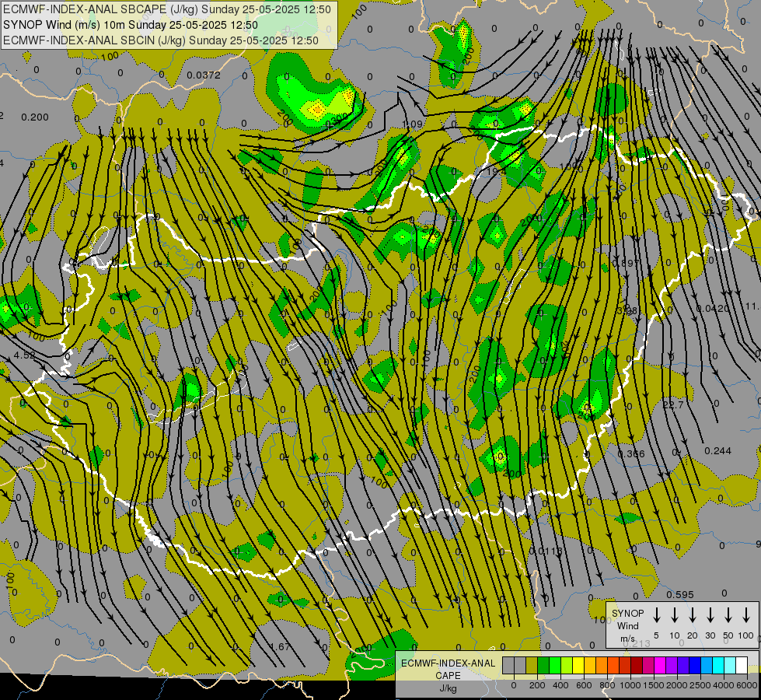The width and height of the screenshot is (761, 700).
Task: Pick the dark green swatch in CAPE bar
Action: click(x=543, y=666)
